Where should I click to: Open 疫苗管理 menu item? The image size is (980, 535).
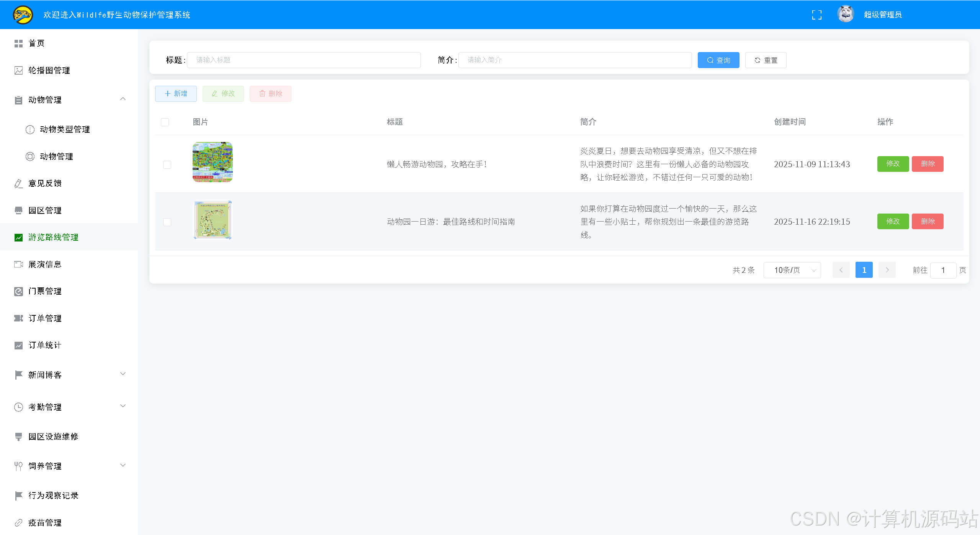[69, 522]
